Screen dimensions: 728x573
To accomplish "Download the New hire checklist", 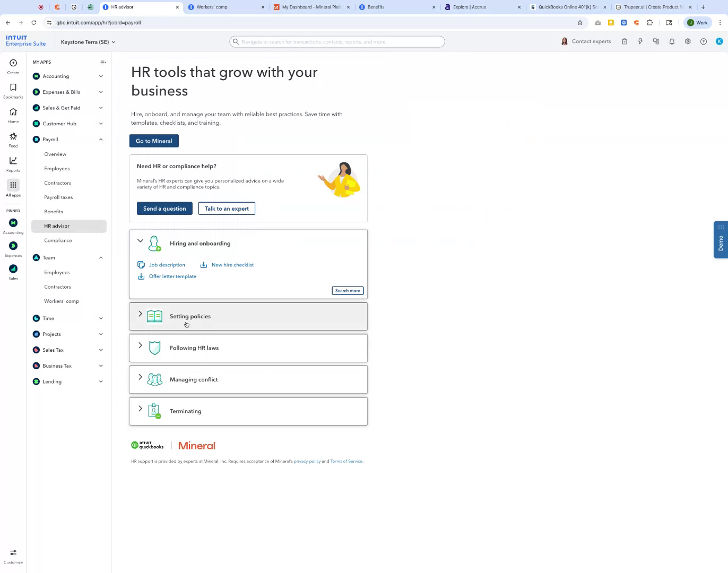I will pos(232,265).
